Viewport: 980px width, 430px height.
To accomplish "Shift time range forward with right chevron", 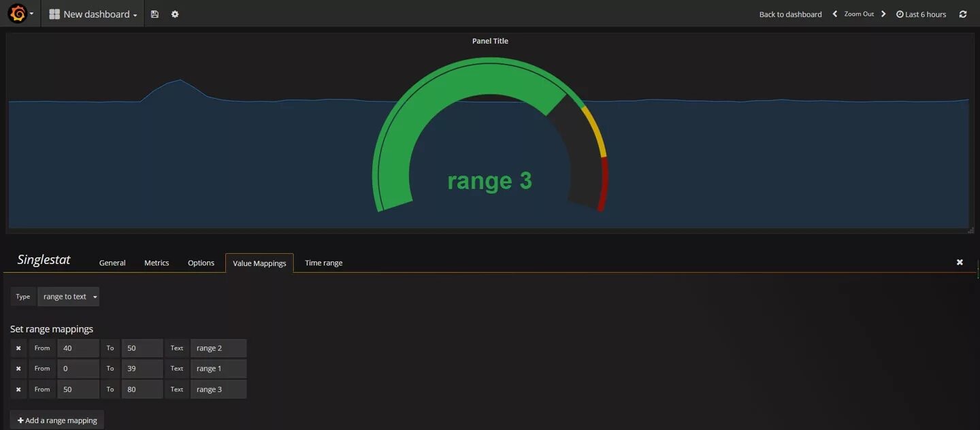I will click(x=883, y=14).
